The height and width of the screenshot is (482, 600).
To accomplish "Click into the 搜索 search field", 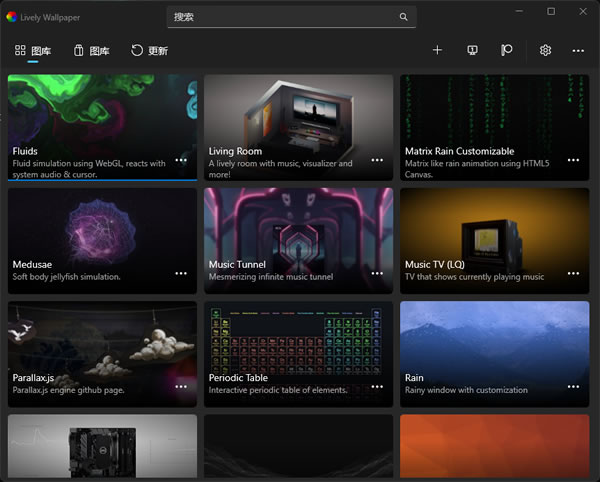I will click(x=280, y=17).
